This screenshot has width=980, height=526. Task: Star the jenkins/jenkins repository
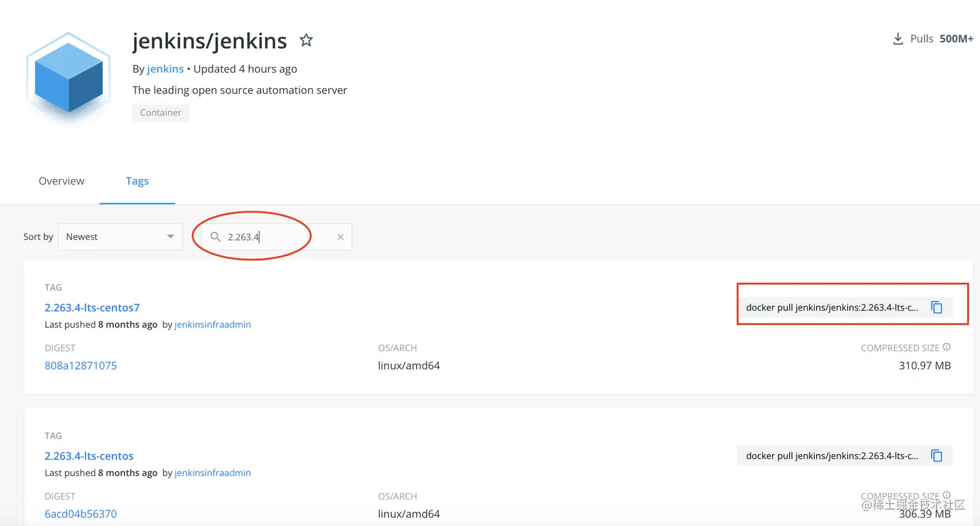[x=306, y=41]
